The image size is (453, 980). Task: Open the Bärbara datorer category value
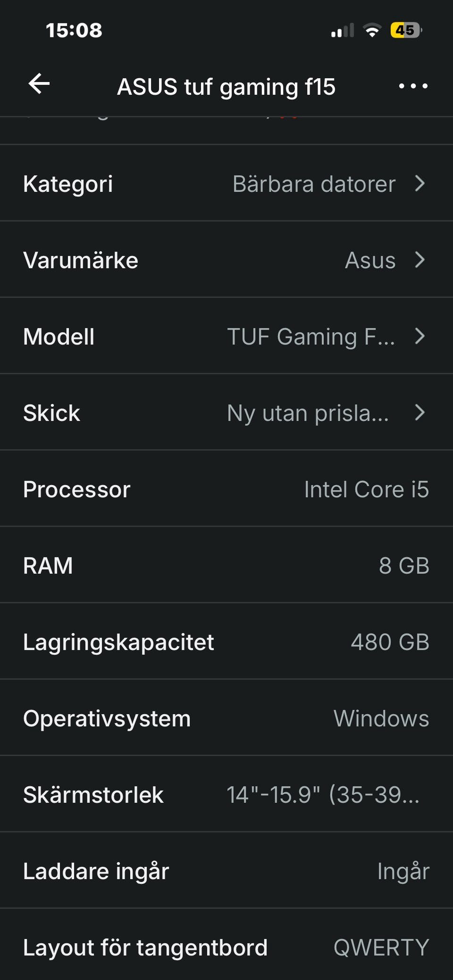tap(314, 184)
